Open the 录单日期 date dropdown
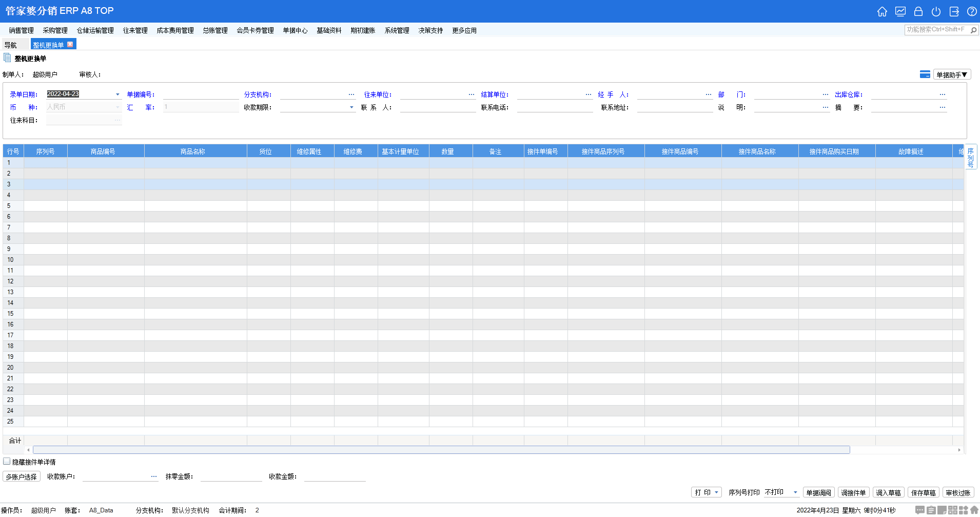 [117, 94]
